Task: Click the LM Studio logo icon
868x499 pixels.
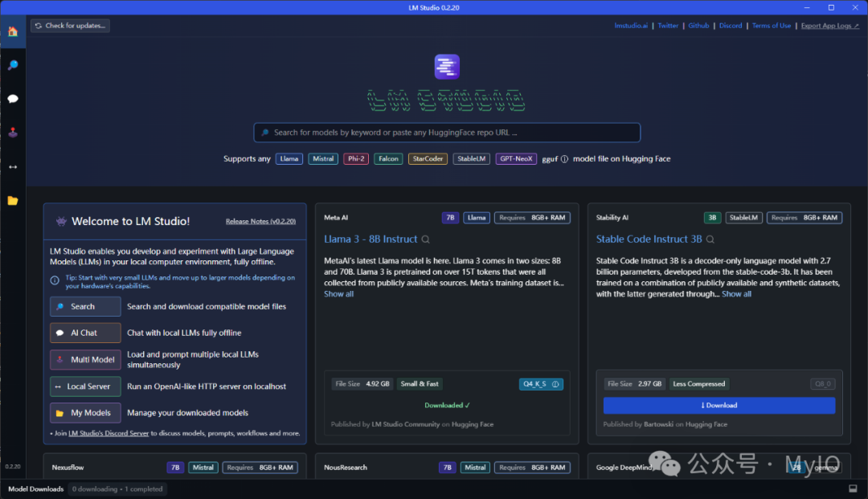Action: tap(447, 67)
